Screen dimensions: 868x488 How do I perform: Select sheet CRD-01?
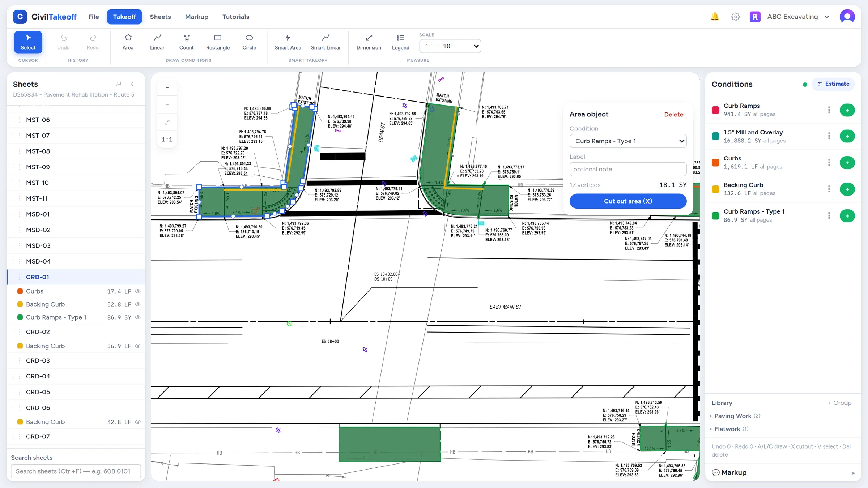[x=76, y=277]
